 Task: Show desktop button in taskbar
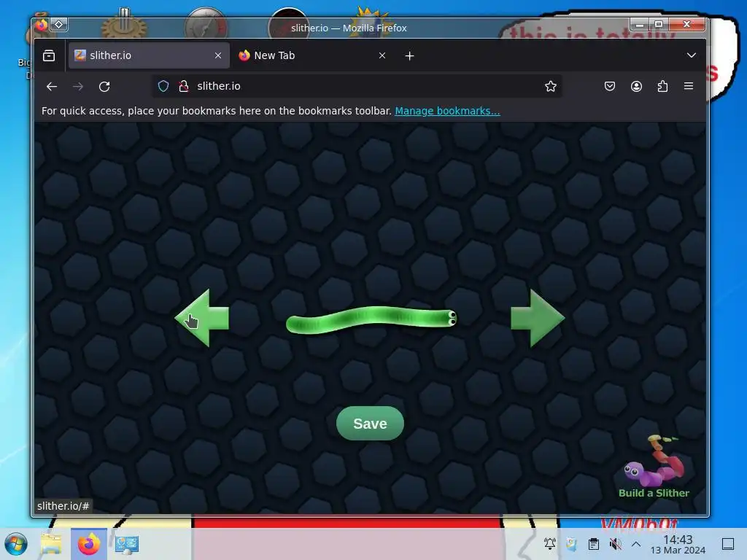(728, 544)
